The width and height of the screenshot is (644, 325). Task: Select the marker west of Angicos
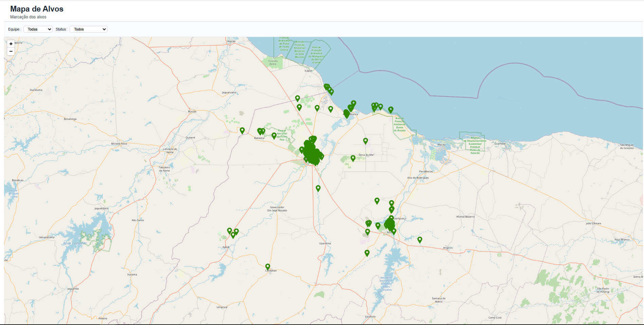pos(420,239)
